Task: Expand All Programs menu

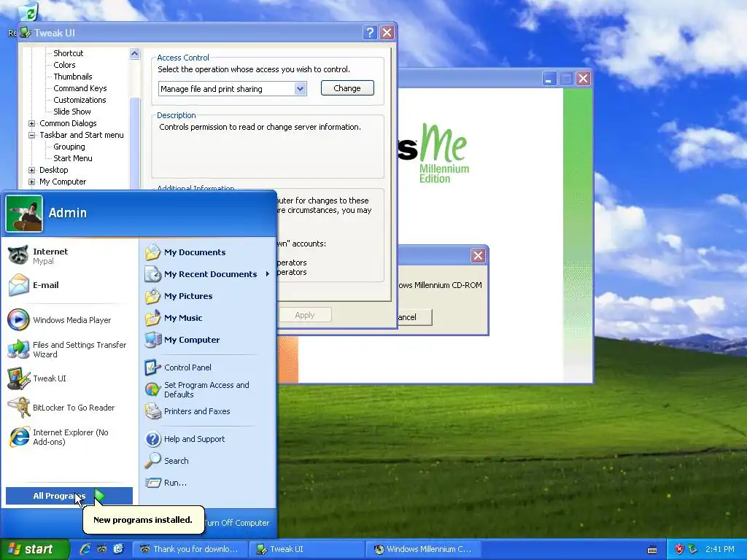Action: pos(69,496)
